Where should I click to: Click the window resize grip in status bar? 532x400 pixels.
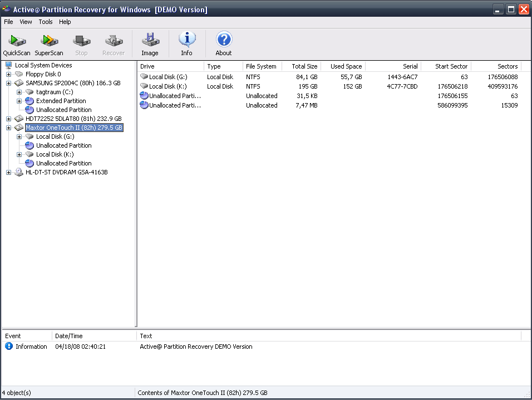point(527,394)
